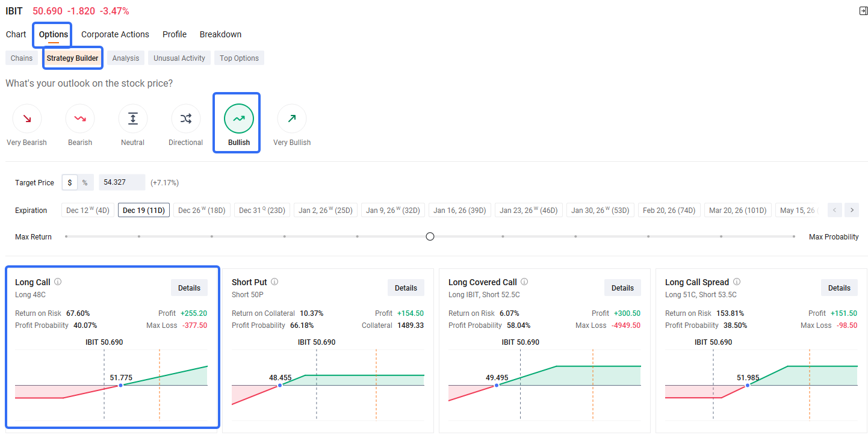Viewport: 868px width, 438px height.
Task: Open the Analysis sub-tab
Action: tap(126, 58)
